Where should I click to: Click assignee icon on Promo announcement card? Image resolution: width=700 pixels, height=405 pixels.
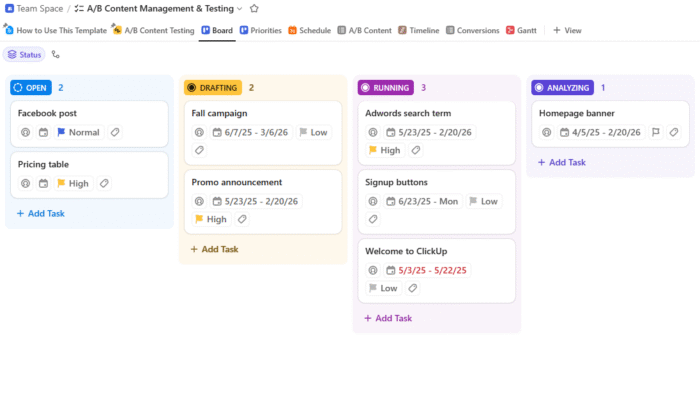coord(199,201)
